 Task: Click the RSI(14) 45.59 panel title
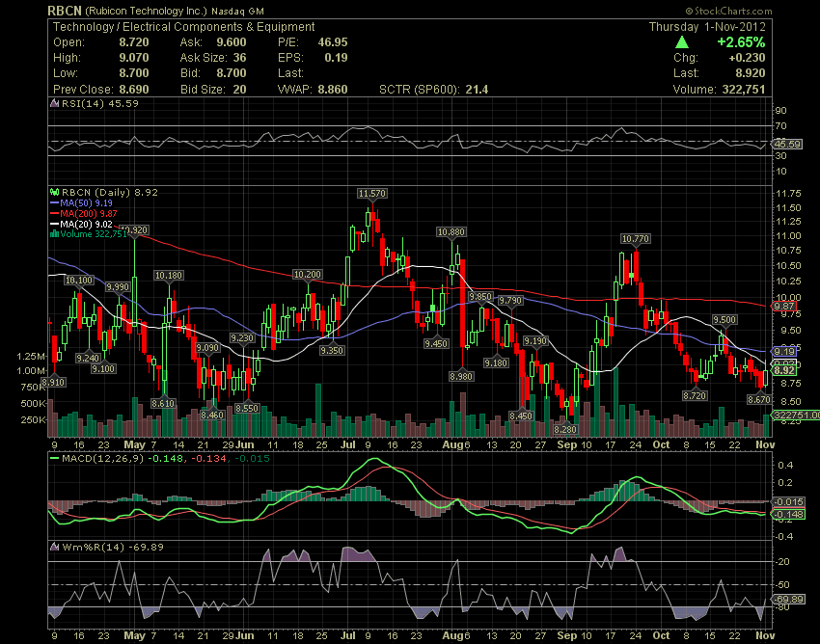100,103
